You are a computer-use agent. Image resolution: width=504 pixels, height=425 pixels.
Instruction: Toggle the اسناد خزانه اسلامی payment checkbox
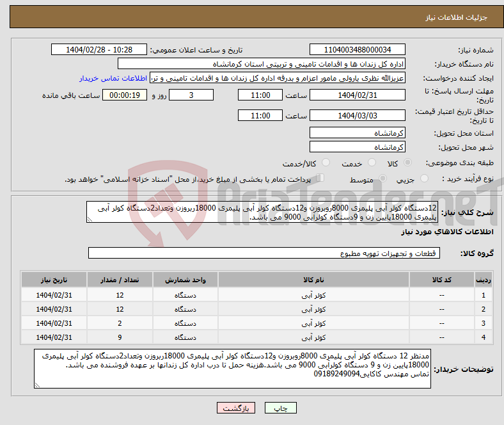coord(320,178)
